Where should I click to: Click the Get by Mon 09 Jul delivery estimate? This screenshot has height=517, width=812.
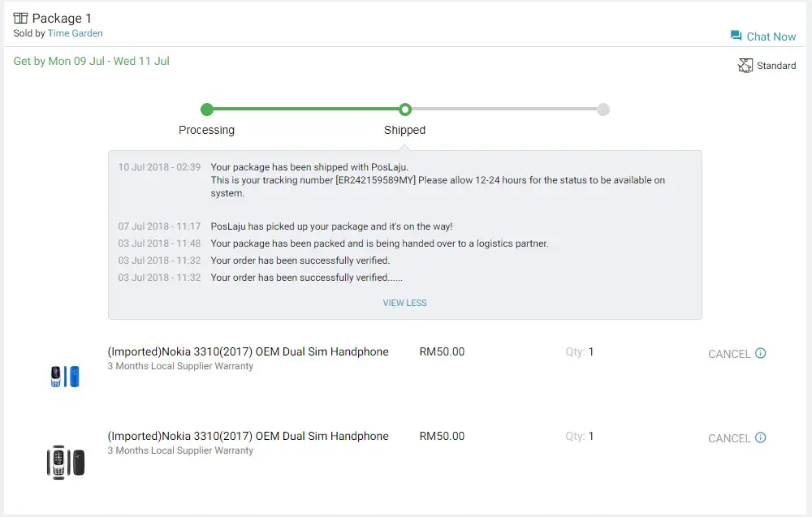[92, 61]
